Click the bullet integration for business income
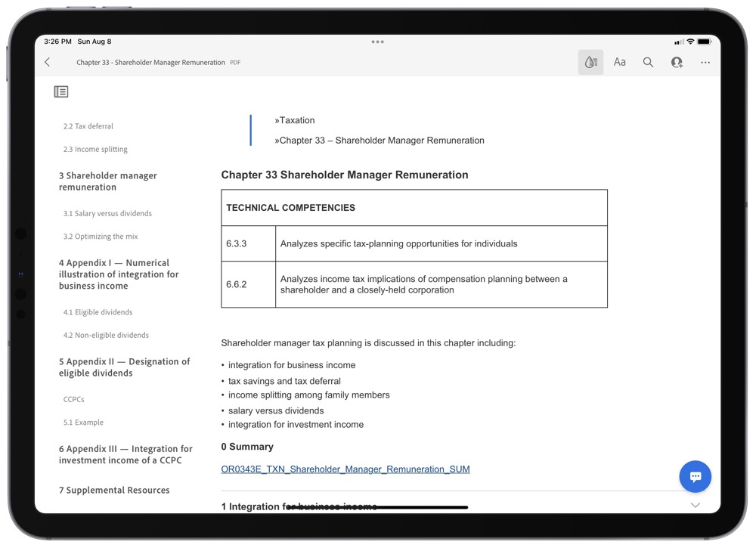756x548 pixels. (x=292, y=365)
